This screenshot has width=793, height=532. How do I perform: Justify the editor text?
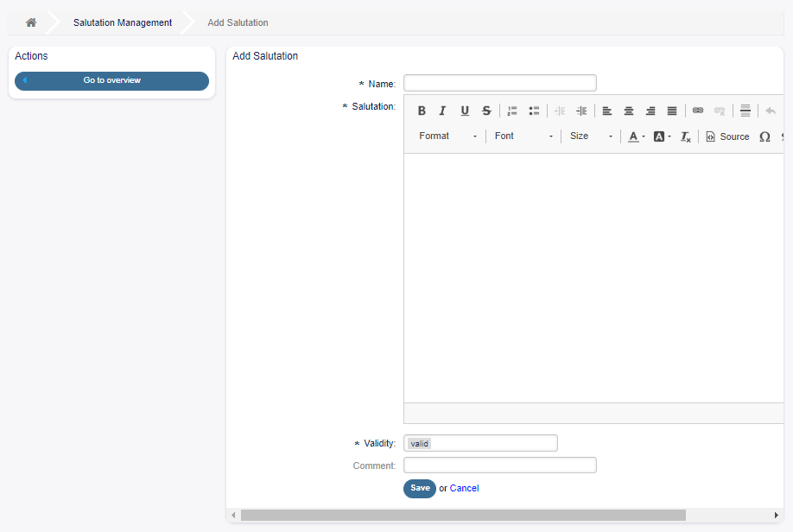[672, 111]
